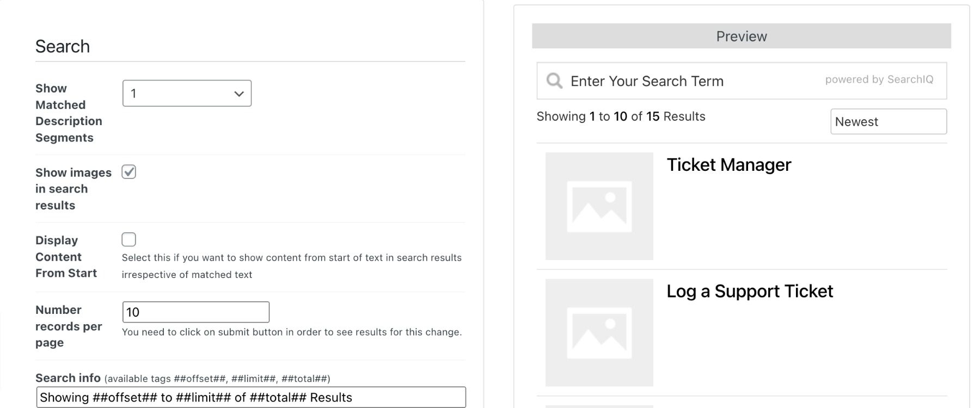This screenshot has height=408, width=980.
Task: Expand the chevron on the segments selector
Action: [x=238, y=93]
